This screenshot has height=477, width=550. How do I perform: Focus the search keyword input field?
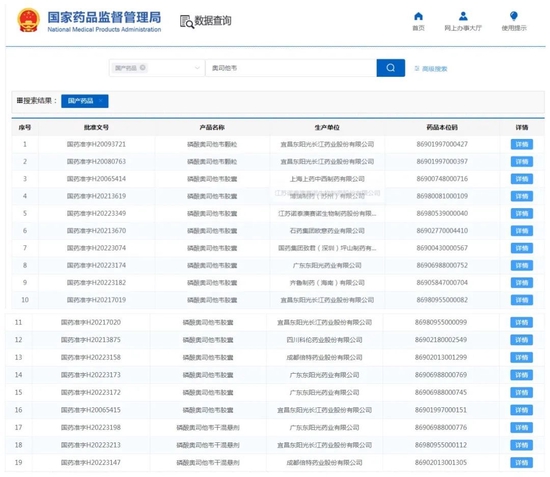coord(291,68)
